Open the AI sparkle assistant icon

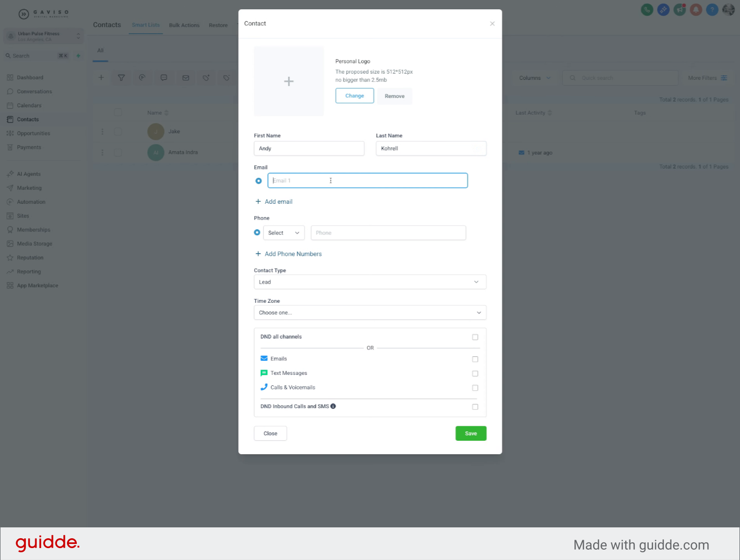(x=663, y=9)
